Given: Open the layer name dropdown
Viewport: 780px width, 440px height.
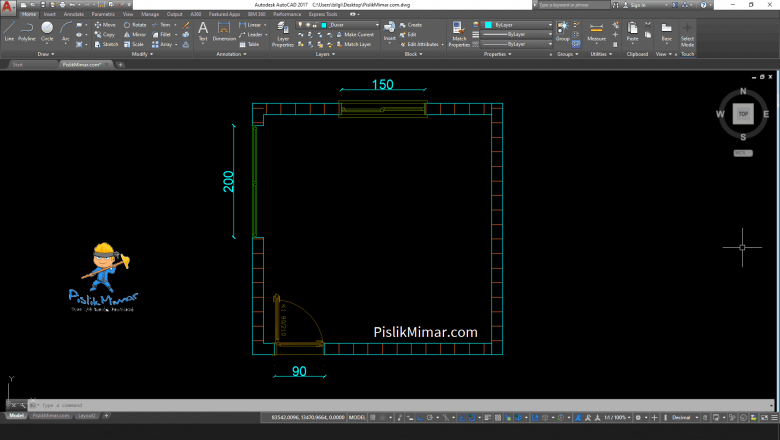Looking at the screenshot, I should pyautogui.click(x=350, y=24).
